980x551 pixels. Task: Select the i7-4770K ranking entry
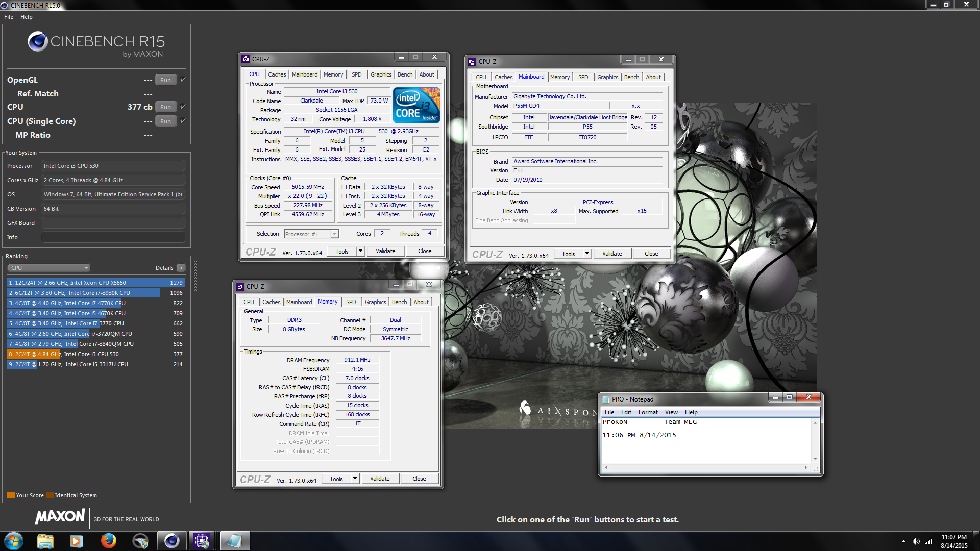(96, 303)
